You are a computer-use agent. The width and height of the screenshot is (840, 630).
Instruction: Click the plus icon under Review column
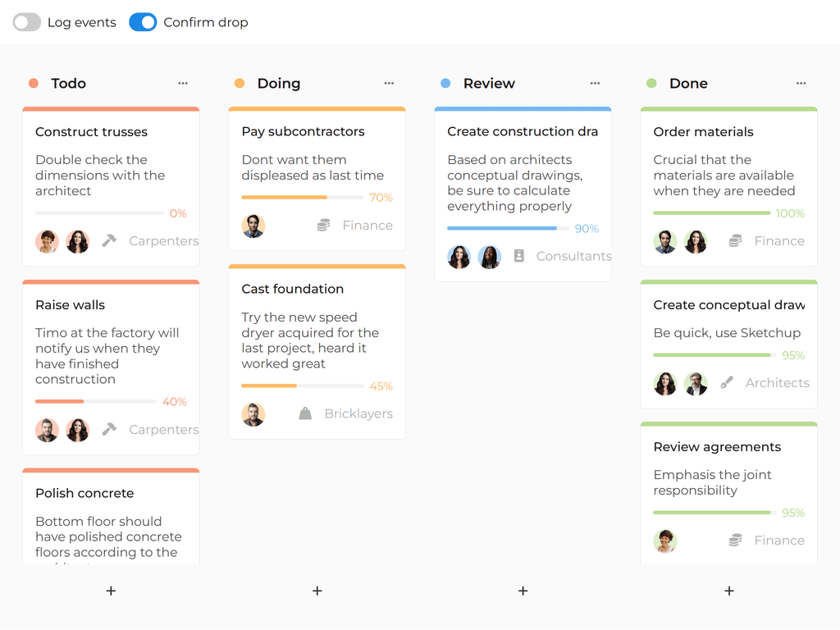(x=523, y=591)
